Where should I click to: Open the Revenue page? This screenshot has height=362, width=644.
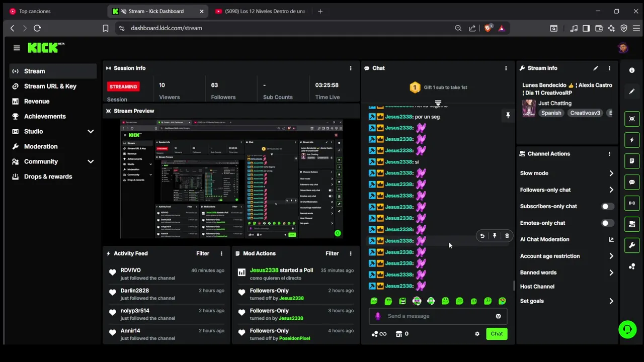53,101
